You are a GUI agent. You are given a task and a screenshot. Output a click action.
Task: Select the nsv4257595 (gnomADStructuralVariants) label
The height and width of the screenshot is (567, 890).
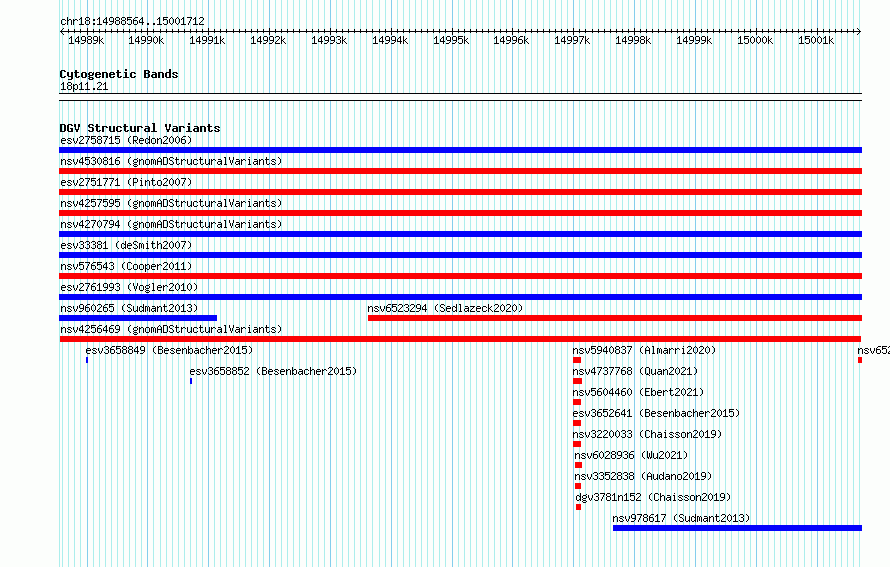click(171, 203)
